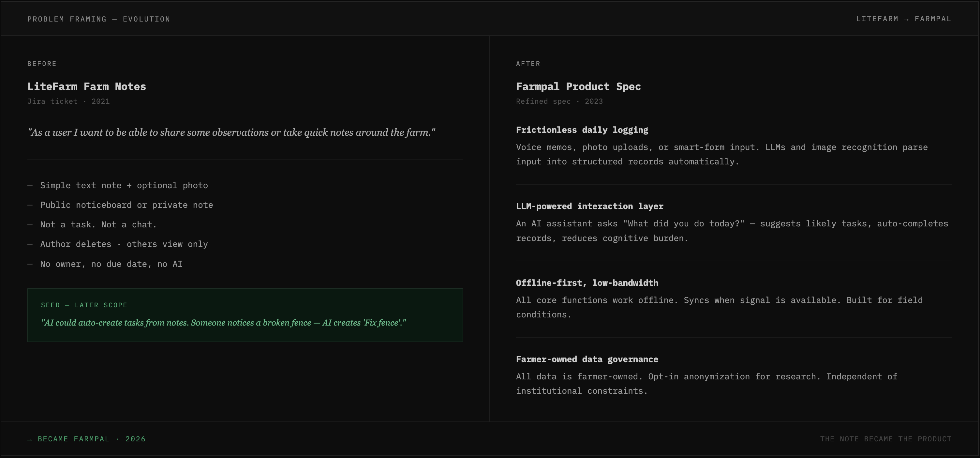
Task: Click 'Refined spec · 2023' subtitle
Action: point(559,101)
